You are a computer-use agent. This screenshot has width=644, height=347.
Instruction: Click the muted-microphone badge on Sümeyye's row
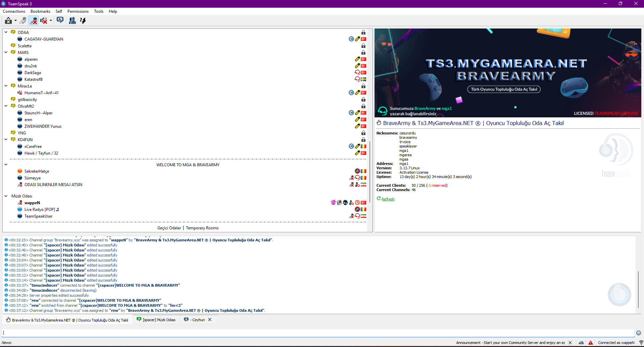click(351, 178)
